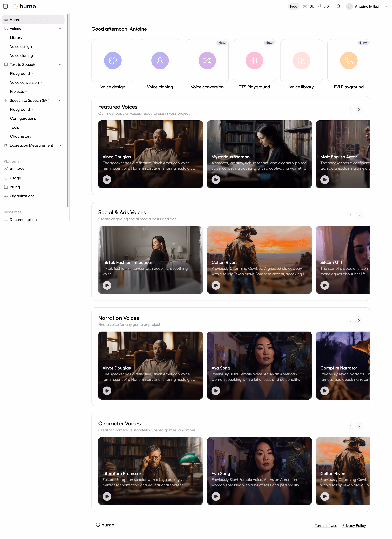Open Documentation resource link
Image resolution: width=392 pixels, height=539 pixels.
point(23,220)
